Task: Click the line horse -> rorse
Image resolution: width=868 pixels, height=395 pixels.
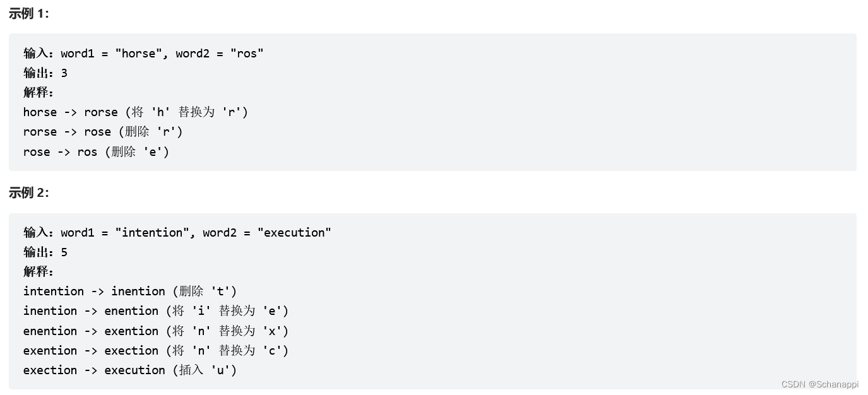Action: [x=136, y=112]
